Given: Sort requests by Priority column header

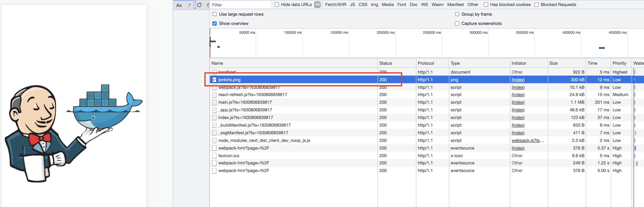Looking at the screenshot, I should coord(621,63).
